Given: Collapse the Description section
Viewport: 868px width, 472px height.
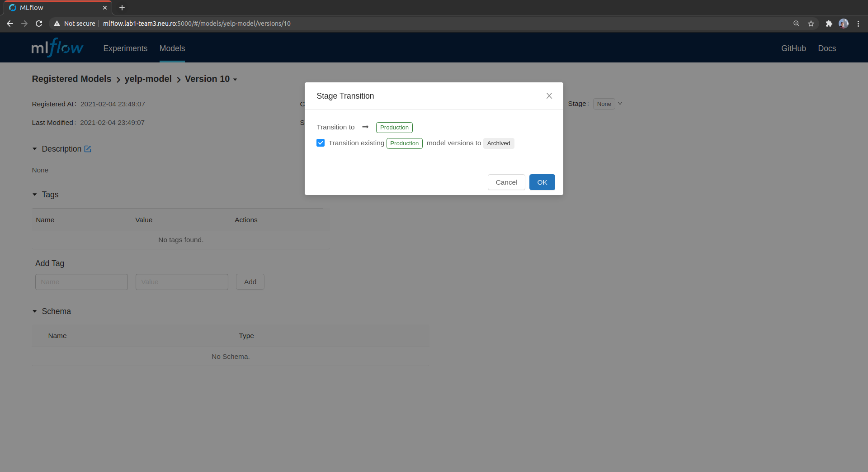Looking at the screenshot, I should click(35, 149).
